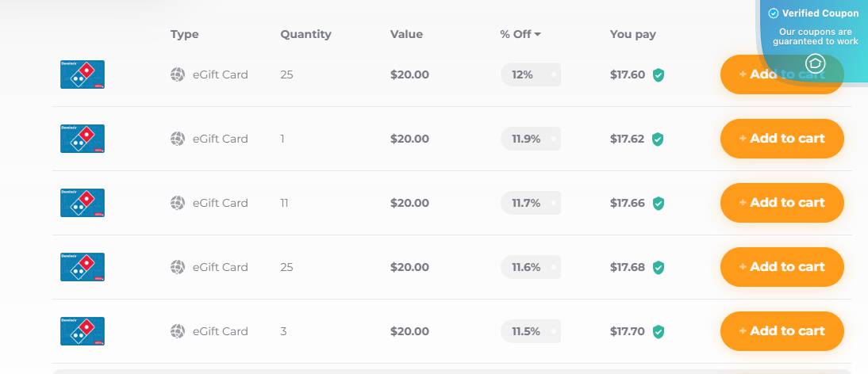Click the 11.5% discount pill
The image size is (868, 374).
coord(530,331)
